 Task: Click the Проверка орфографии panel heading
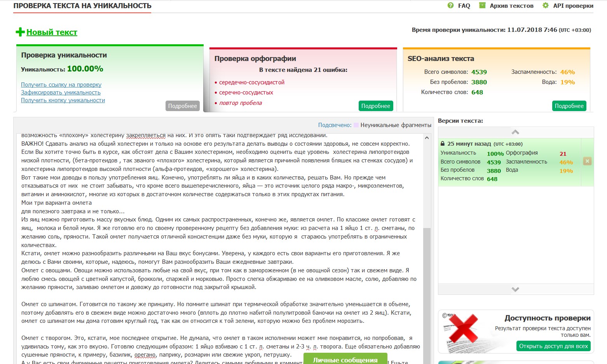pyautogui.click(x=255, y=59)
